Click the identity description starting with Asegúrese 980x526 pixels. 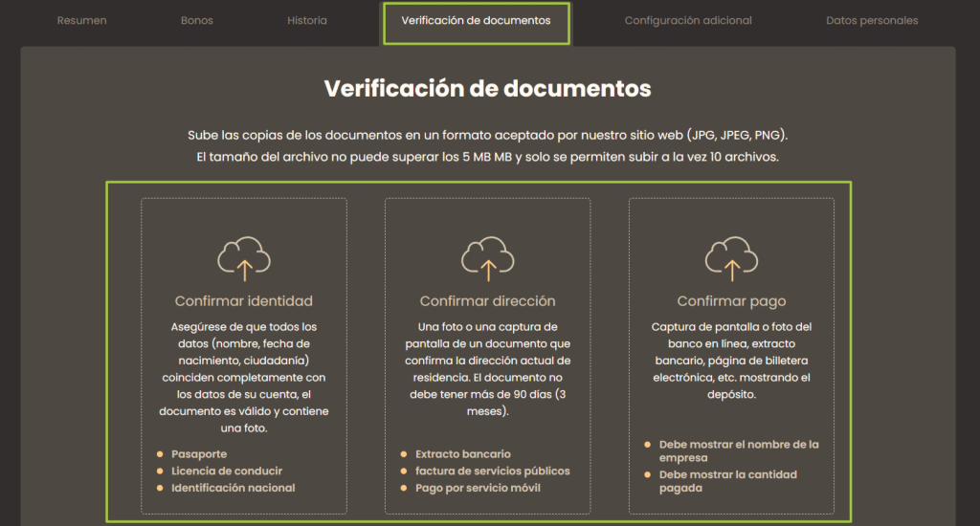(243, 378)
